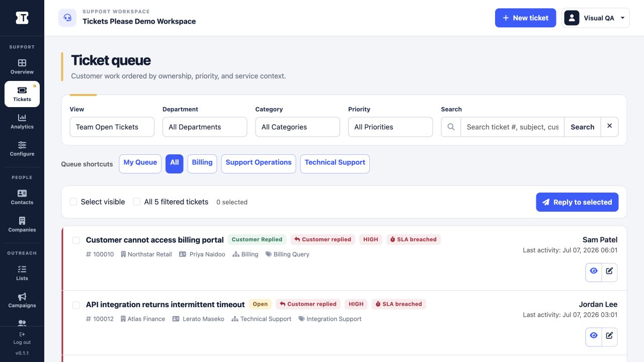Viewport: 644px width, 362px height.
Task: Click the 'Priya Naidoo' contact name
Action: (207, 254)
